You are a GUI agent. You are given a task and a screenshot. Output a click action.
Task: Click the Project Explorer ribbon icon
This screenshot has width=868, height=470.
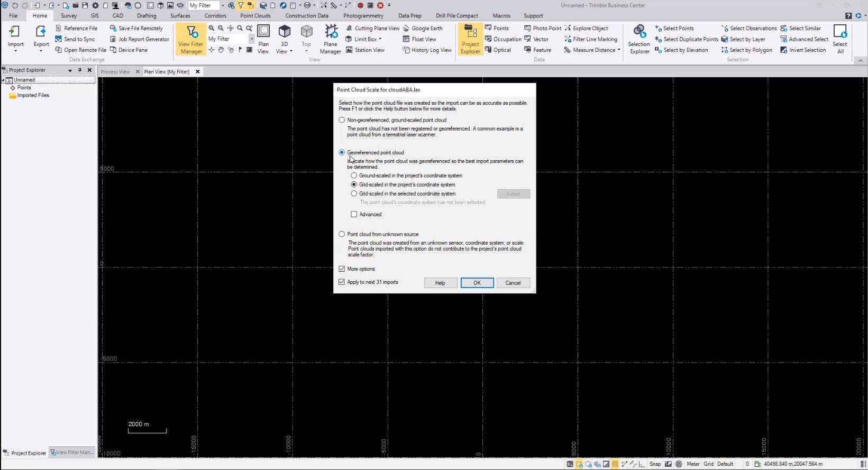click(x=470, y=40)
